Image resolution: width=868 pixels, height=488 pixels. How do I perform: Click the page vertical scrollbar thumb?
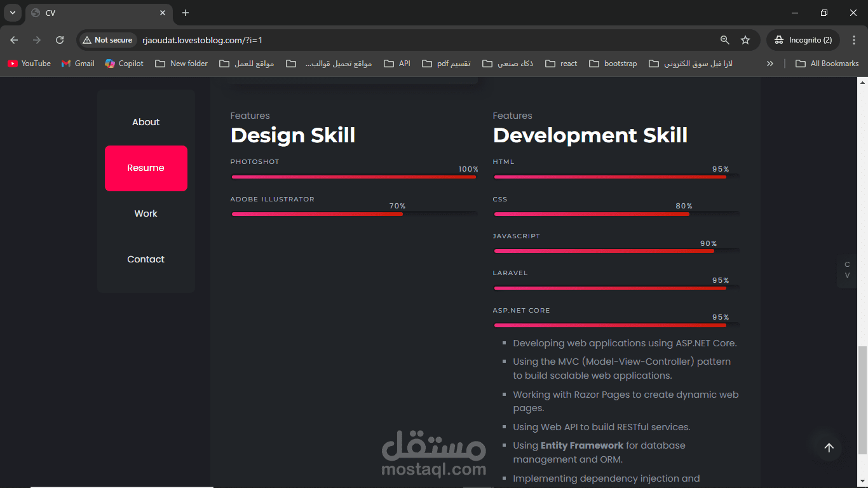point(862,400)
